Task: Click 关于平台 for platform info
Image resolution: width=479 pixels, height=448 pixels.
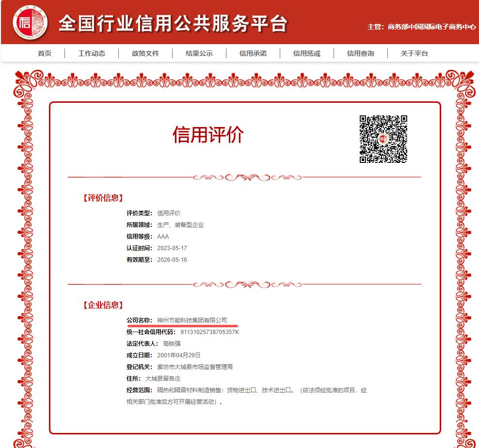Action: click(x=414, y=53)
